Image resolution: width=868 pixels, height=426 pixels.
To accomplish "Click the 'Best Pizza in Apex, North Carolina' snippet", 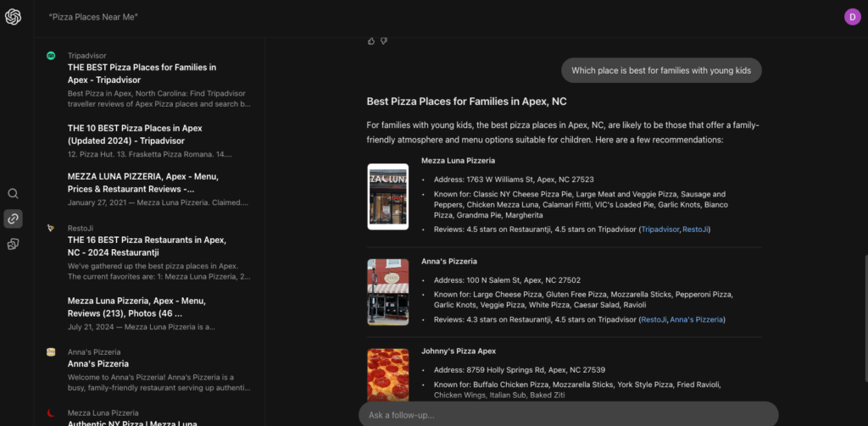I will (159, 98).
